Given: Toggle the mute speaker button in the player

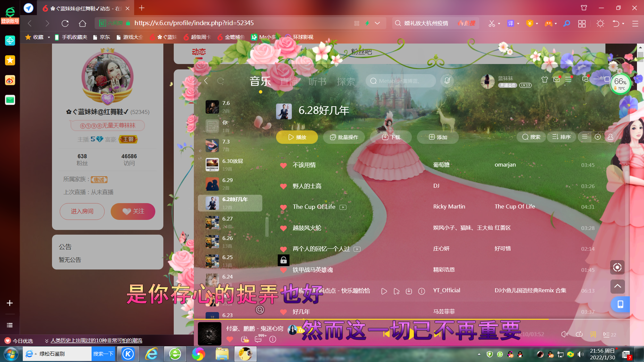Looking at the screenshot, I should (x=565, y=334).
